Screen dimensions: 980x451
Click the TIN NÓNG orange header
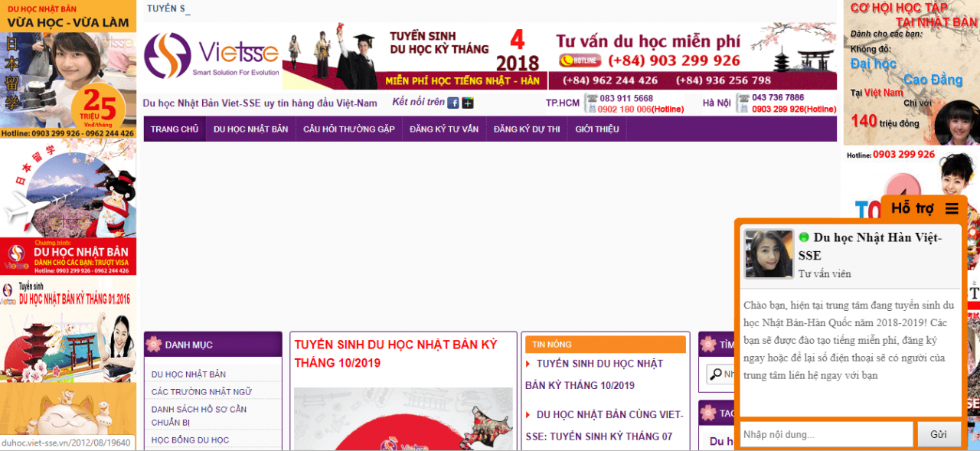(605, 345)
